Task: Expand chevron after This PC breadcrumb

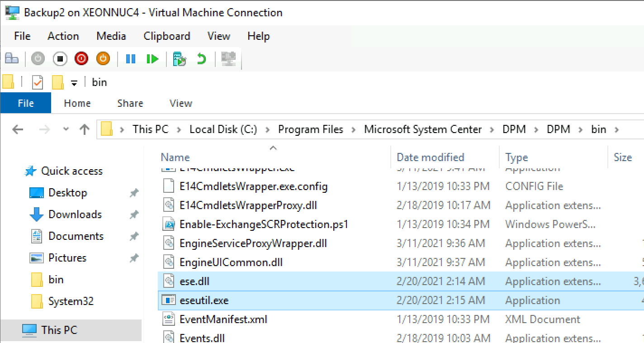Action: [x=179, y=129]
